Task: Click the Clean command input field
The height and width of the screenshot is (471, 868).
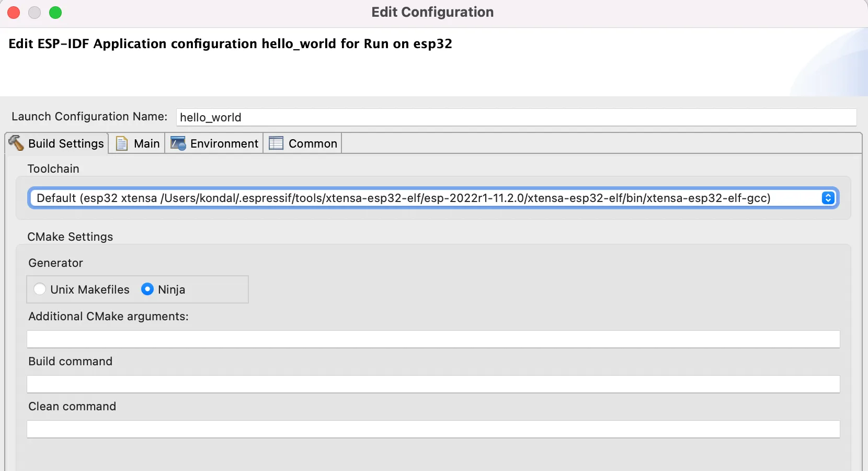Action: click(433, 429)
